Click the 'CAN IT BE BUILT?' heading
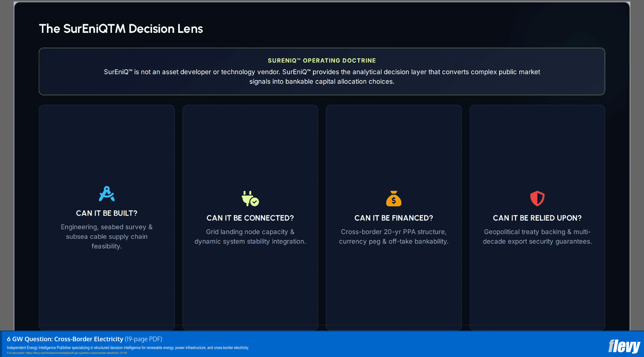Screen dimensions: 644x357 tap(107, 213)
